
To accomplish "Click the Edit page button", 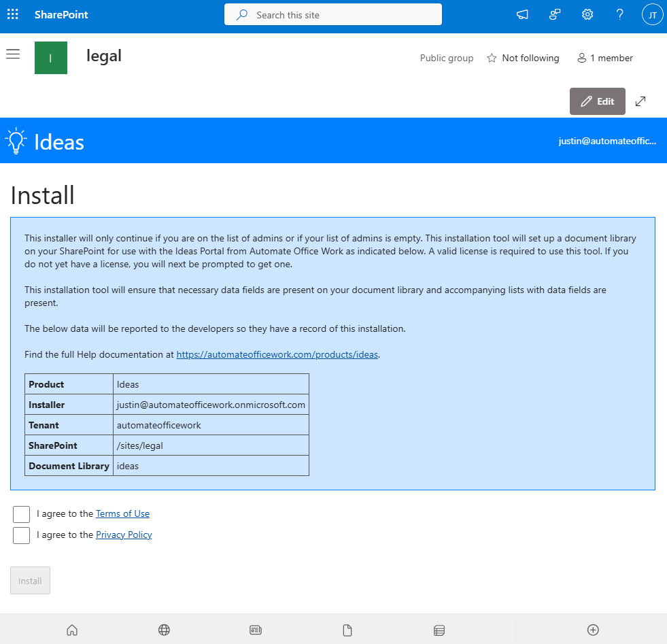I will pos(597,101).
